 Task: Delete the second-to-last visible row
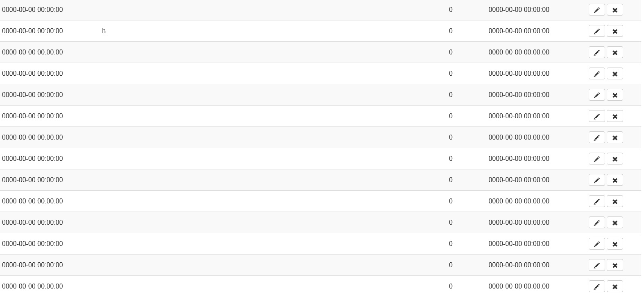(615, 265)
